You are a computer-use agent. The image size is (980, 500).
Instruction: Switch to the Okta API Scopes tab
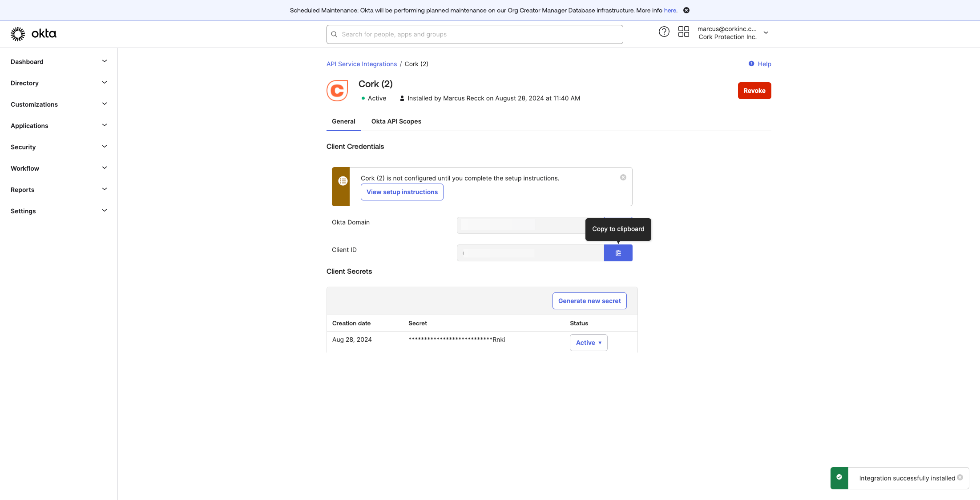396,121
